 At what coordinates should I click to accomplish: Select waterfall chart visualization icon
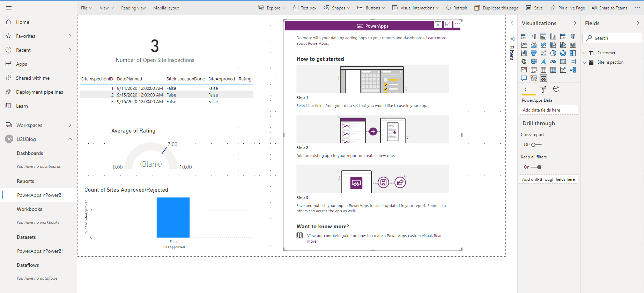click(524, 53)
